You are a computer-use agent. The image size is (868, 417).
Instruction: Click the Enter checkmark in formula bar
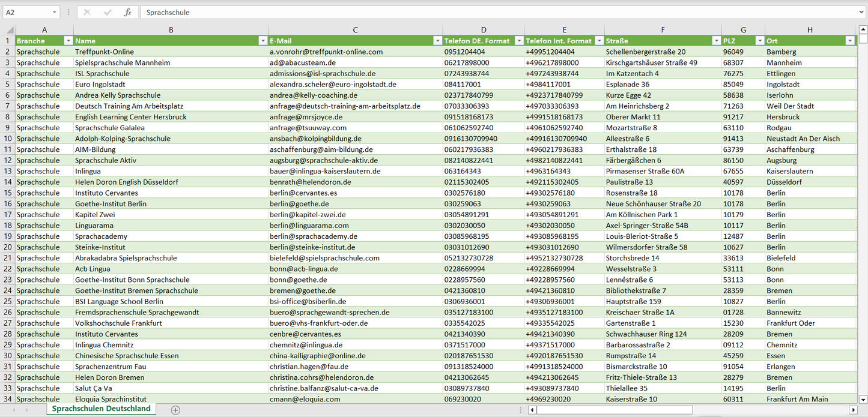(108, 12)
